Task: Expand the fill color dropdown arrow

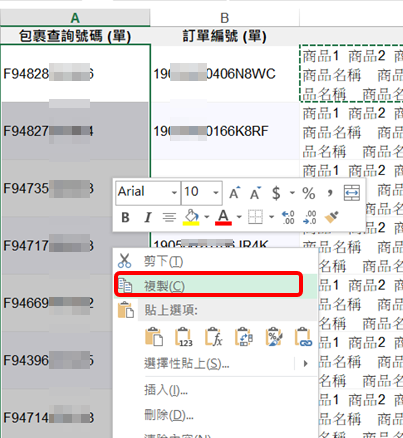Action: click(x=207, y=217)
